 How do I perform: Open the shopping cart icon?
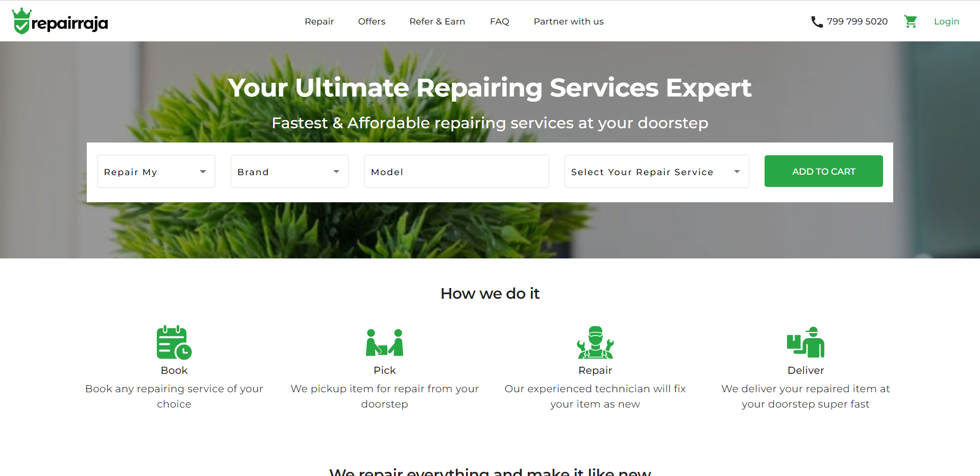pyautogui.click(x=911, y=21)
